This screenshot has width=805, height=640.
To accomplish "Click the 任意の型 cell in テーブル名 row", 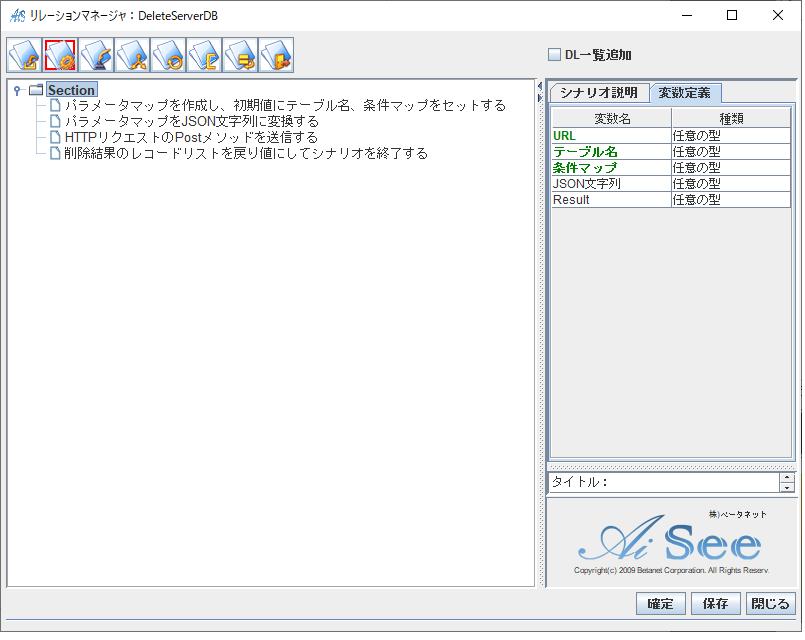I will 731,151.
